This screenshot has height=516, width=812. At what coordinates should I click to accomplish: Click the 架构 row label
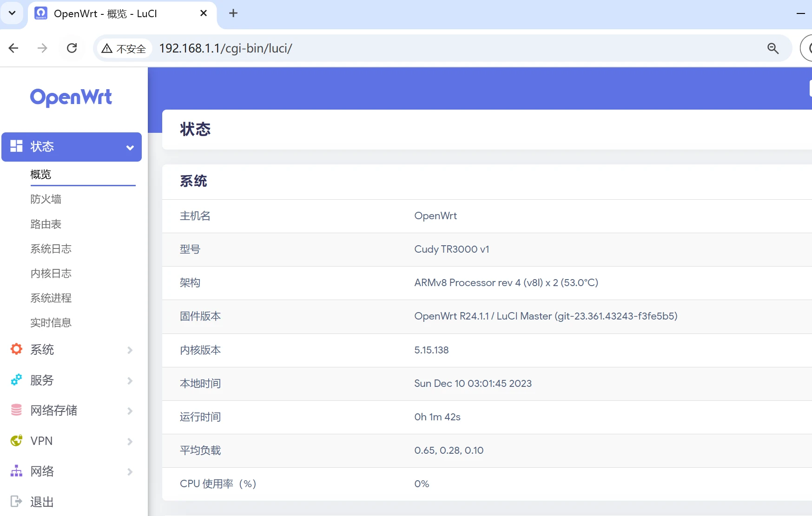190,283
